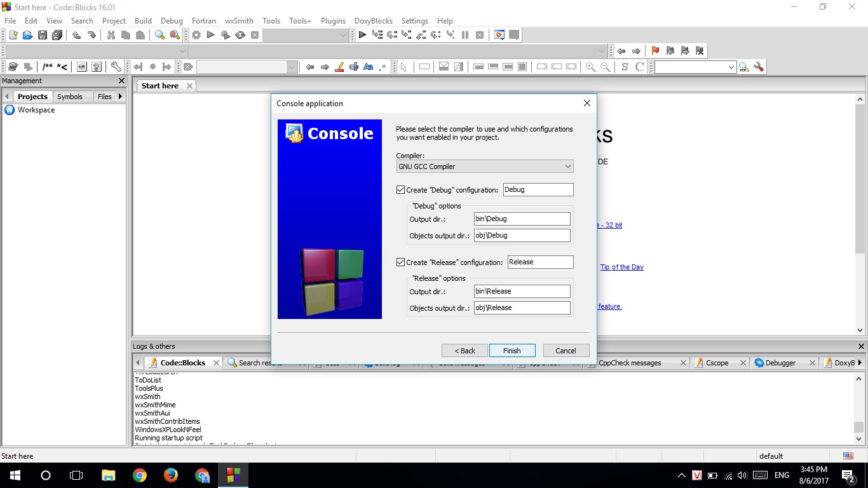Click the DoxyBlocks block comment /** icon
Viewport: 868px width, 488px height.
coord(48,67)
